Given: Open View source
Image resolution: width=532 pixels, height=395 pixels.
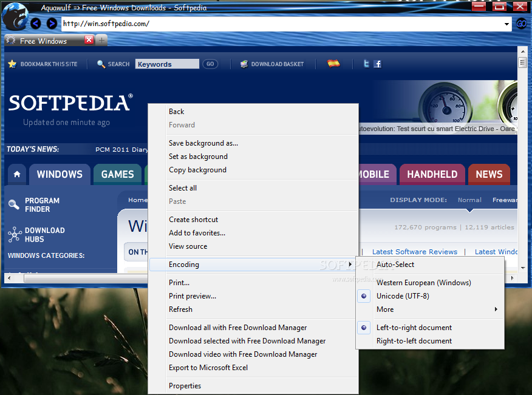Looking at the screenshot, I should click(x=253, y=246).
